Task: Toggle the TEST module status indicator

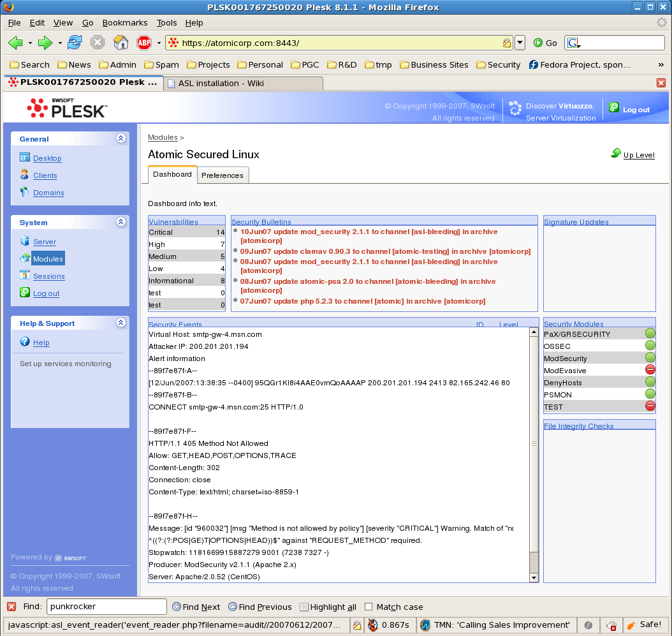Action: pyautogui.click(x=650, y=406)
